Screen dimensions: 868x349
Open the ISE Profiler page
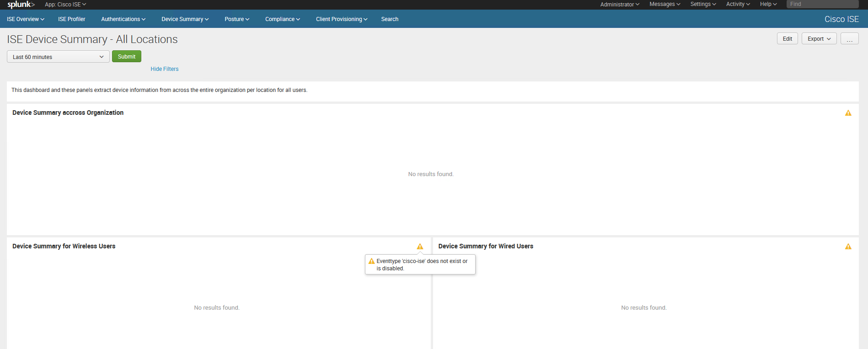click(72, 19)
